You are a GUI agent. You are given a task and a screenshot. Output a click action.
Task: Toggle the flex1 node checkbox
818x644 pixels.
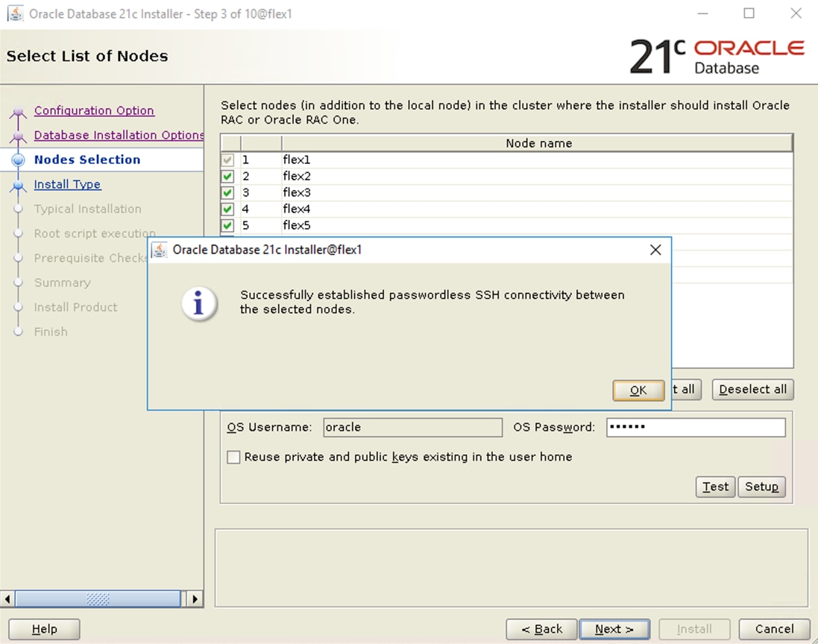(x=227, y=160)
